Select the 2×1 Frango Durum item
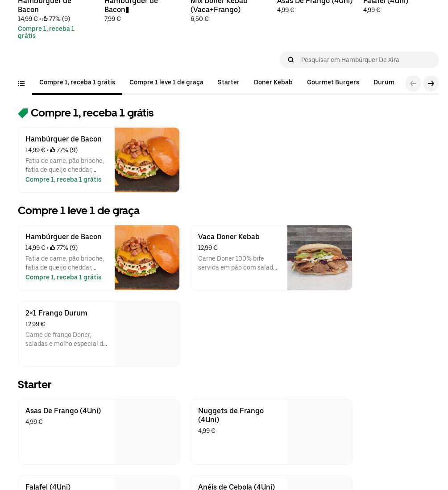The width and height of the screenshot is (448, 490). pos(99,334)
